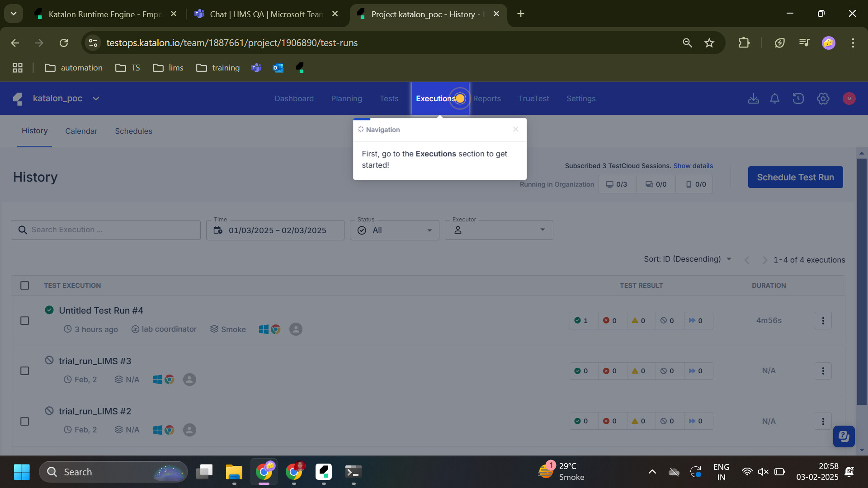This screenshot has height=488, width=868.
Task: Check the box for Untitled Test Run #4
Action: click(25, 320)
